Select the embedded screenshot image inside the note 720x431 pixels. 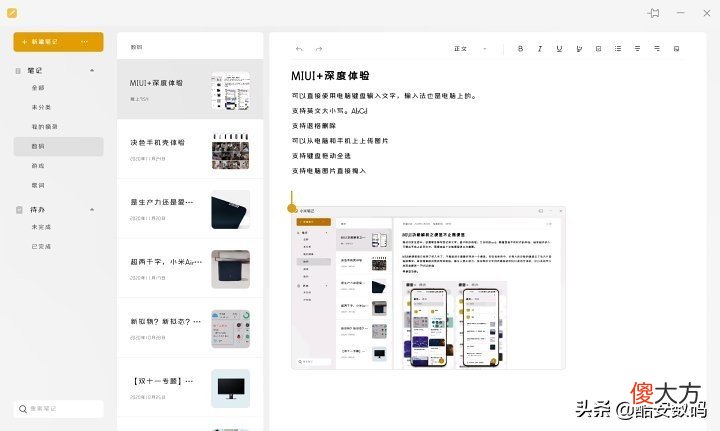pyautogui.click(x=428, y=288)
